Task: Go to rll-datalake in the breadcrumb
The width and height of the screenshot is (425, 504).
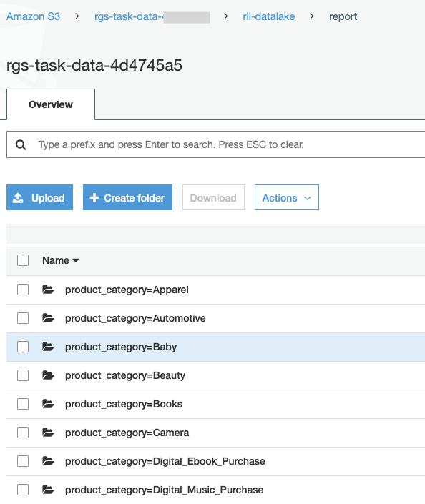Action: [268, 16]
